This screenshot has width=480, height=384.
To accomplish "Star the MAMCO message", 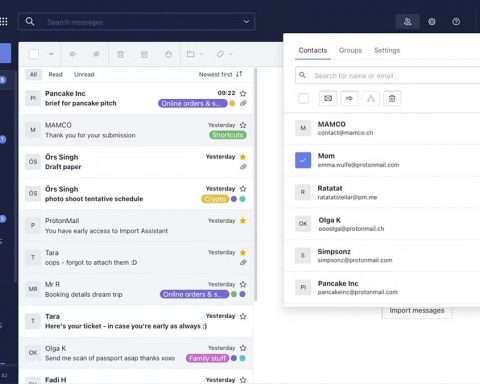I will pos(243,125).
